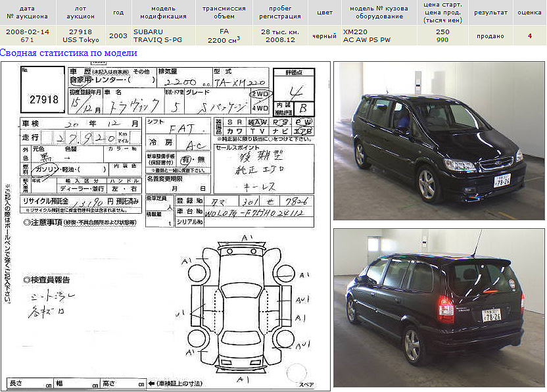Select the red grade value '4'

(529, 36)
